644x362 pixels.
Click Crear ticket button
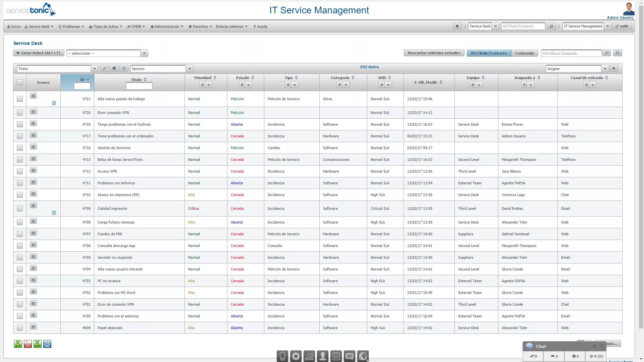[39, 53]
